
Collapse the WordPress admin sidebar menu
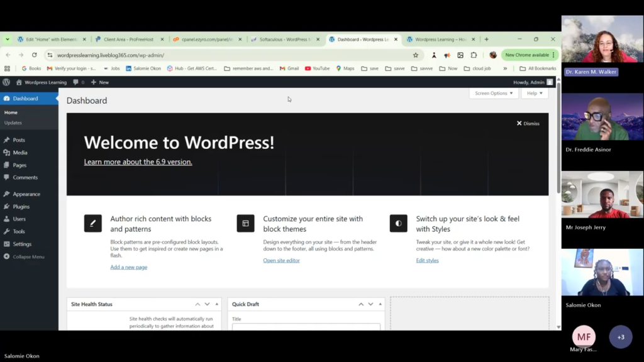[25, 256]
